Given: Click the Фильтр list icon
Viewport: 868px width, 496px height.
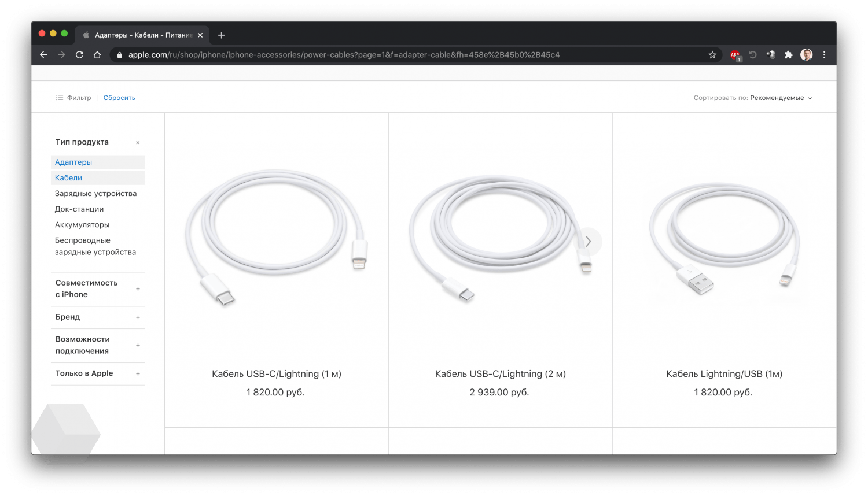Looking at the screenshot, I should (59, 98).
